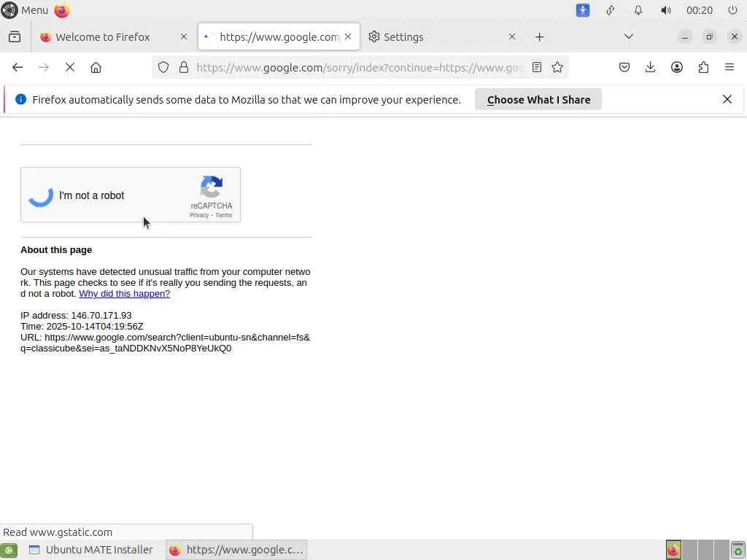Click the info icon in notification bar
The width and height of the screenshot is (747, 560).
(20, 99)
